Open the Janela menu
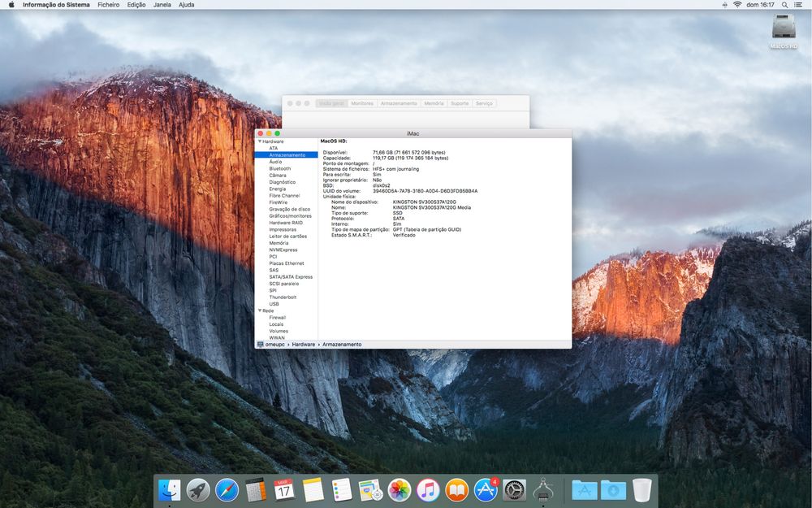This screenshot has width=812, height=508. point(162,5)
